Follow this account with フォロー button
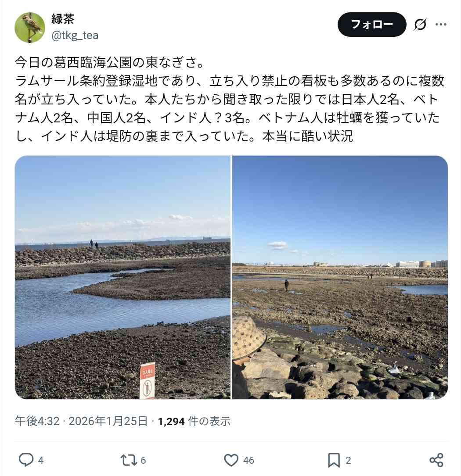 point(372,24)
